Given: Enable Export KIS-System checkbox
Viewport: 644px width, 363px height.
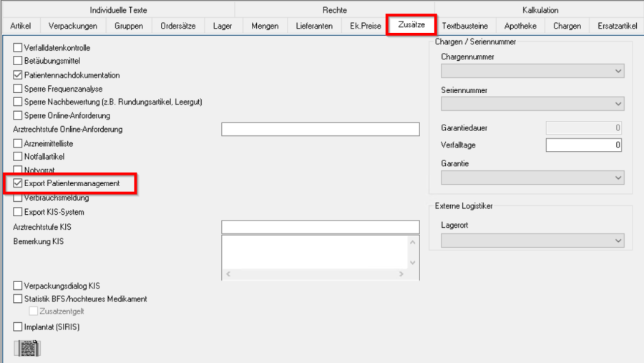Looking at the screenshot, I should pos(17,212).
